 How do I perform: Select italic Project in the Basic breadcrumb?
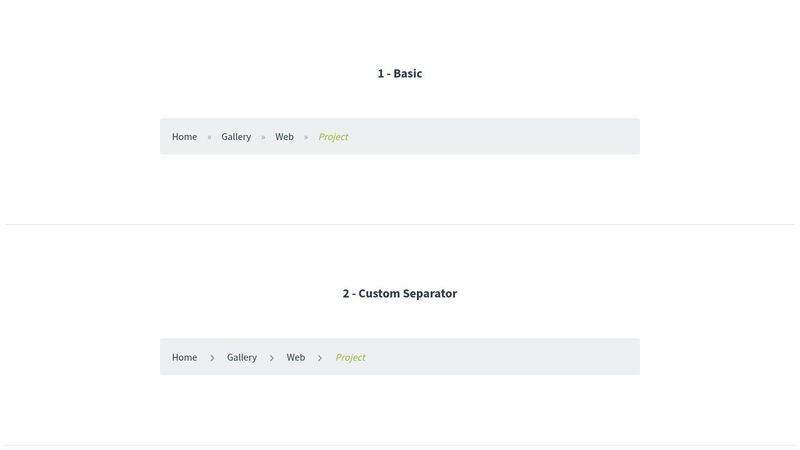[333, 137]
